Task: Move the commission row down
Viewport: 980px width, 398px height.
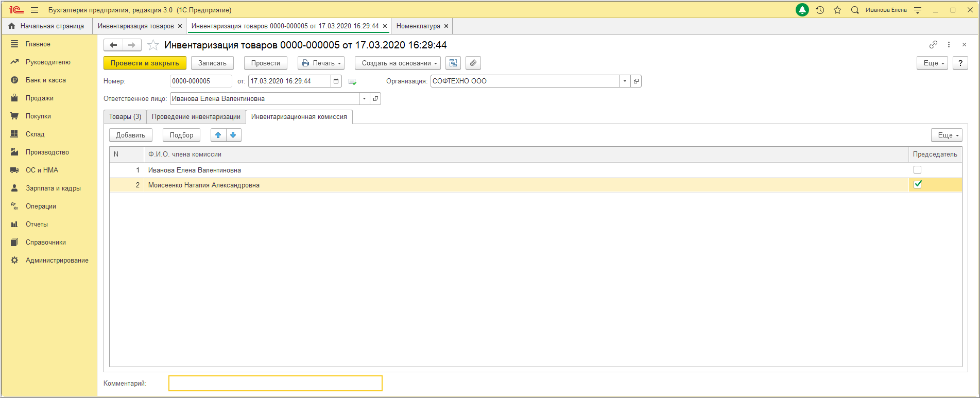Action: (x=233, y=135)
